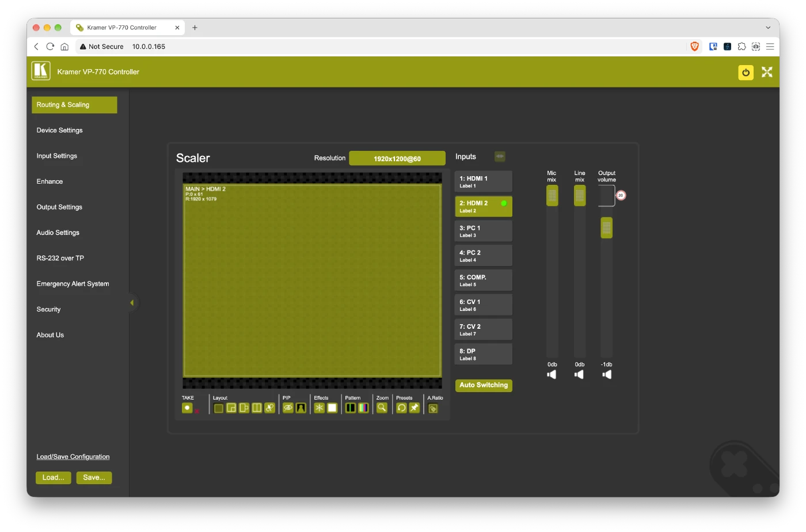Toggle the Inputs arrows button
This screenshot has width=806, height=532.
pyautogui.click(x=500, y=157)
